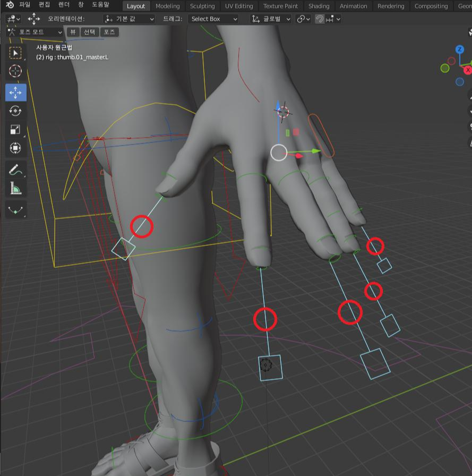Click the white center circle of move gizmo
Viewport: 472px width, 476px height.
(x=279, y=152)
